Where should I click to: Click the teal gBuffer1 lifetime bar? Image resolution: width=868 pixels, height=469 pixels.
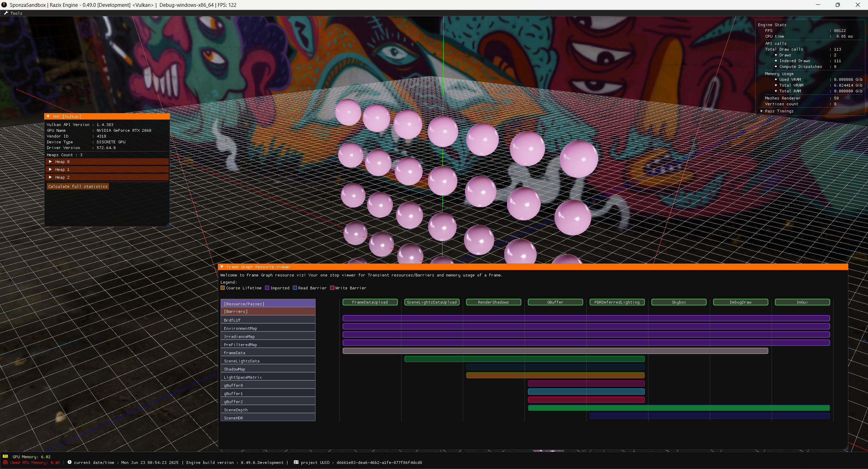click(x=586, y=392)
